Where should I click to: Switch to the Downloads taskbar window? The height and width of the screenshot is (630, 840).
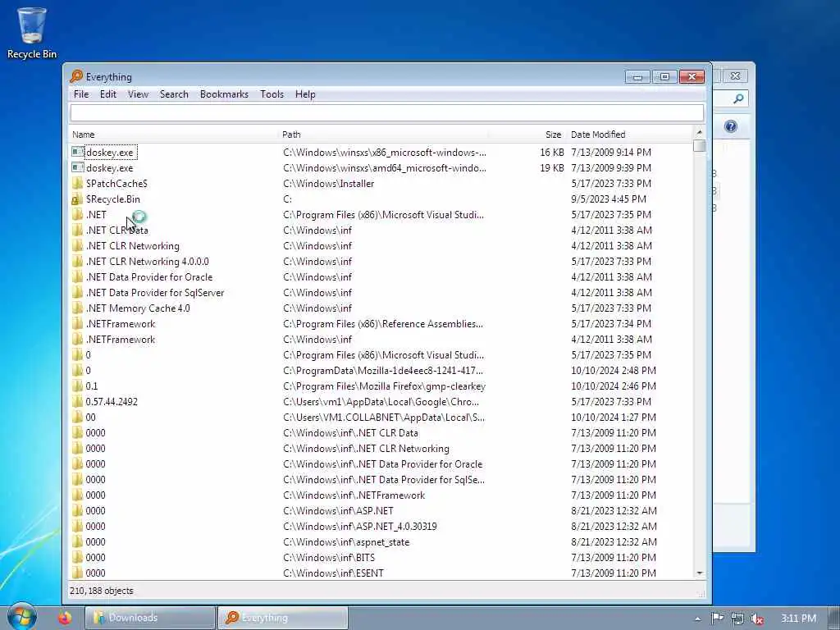[150, 618]
